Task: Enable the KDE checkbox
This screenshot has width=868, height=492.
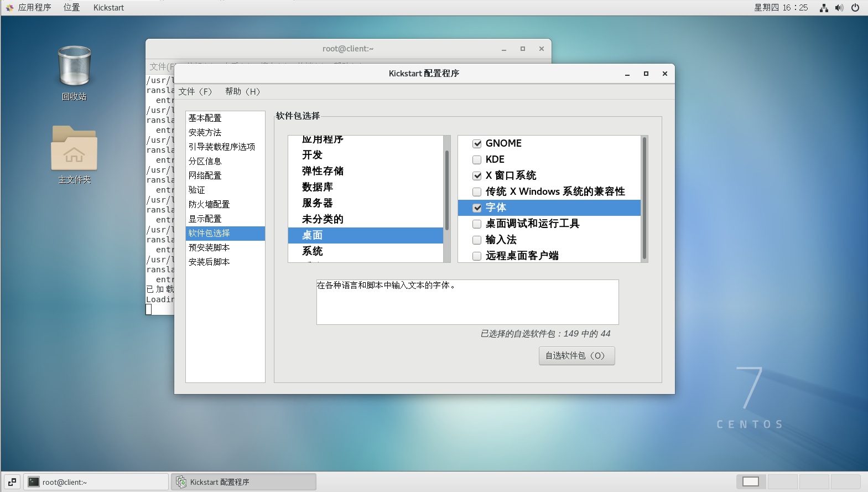Action: point(477,160)
